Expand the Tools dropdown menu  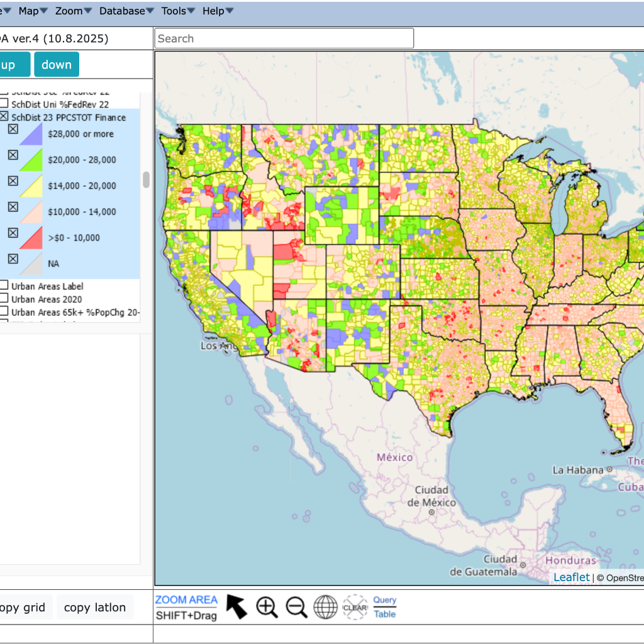coord(177,11)
